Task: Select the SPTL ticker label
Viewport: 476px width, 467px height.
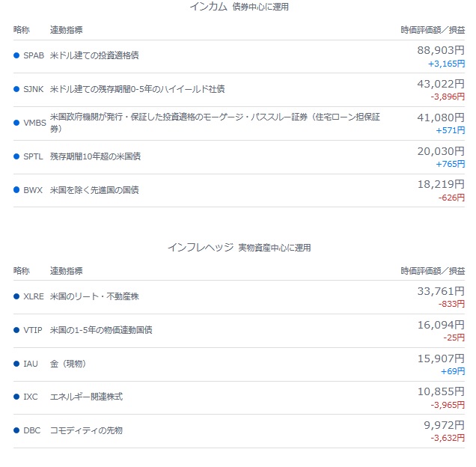Action: [x=33, y=156]
